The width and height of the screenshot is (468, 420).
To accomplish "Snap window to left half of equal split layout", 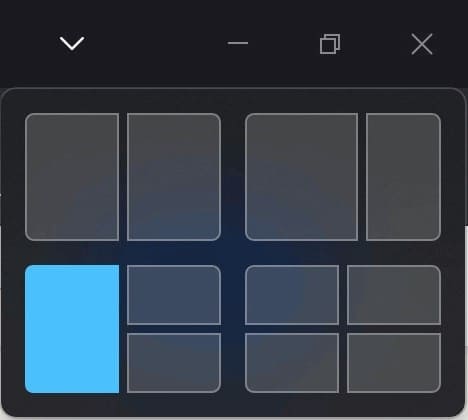I will tap(72, 177).
